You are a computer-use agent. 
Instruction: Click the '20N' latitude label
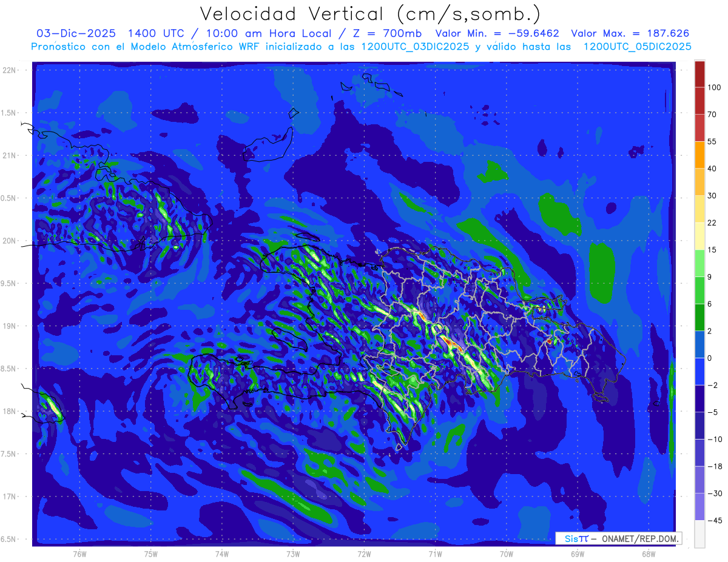(9, 241)
